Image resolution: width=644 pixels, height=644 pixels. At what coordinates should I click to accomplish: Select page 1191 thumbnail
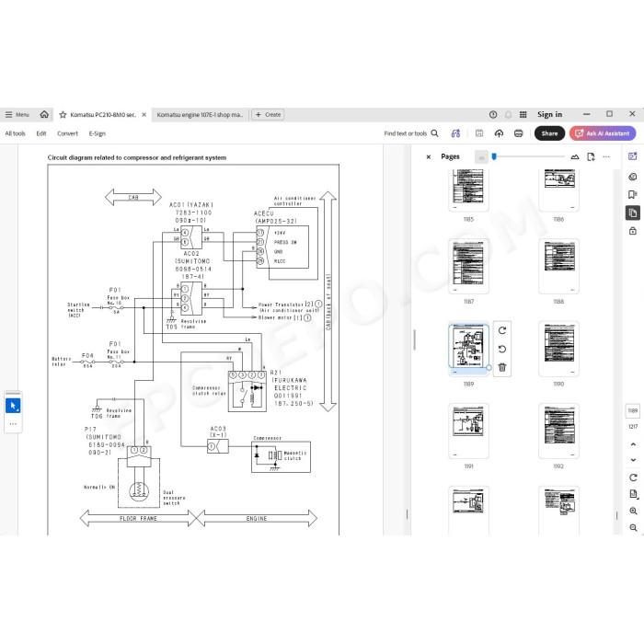click(x=468, y=431)
